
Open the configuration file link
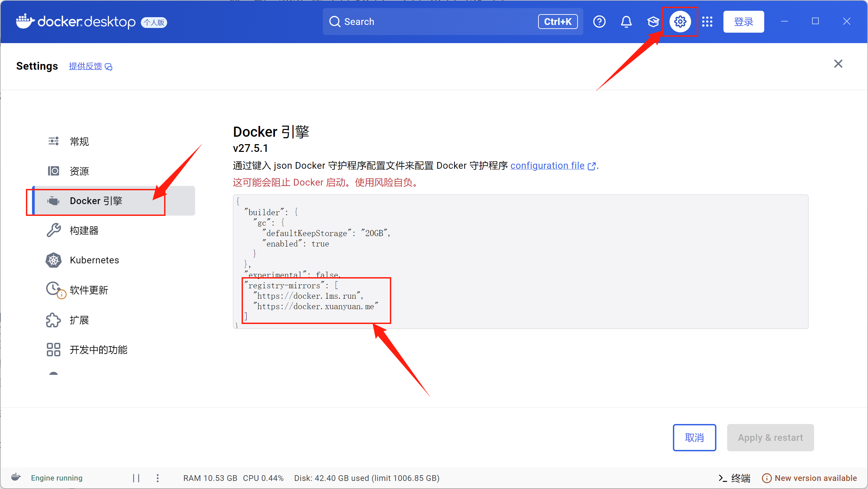click(547, 166)
